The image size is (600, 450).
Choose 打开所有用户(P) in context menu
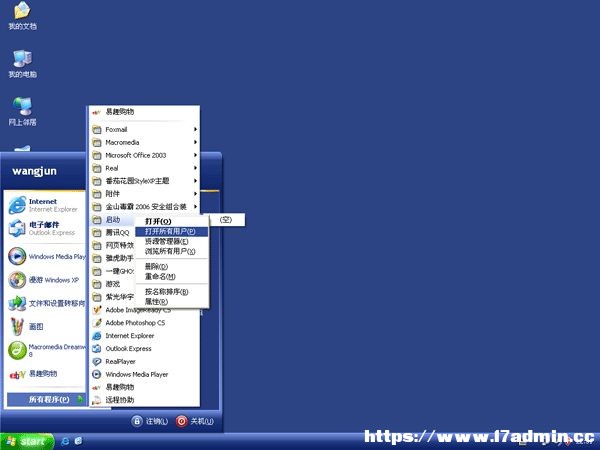(x=172, y=232)
